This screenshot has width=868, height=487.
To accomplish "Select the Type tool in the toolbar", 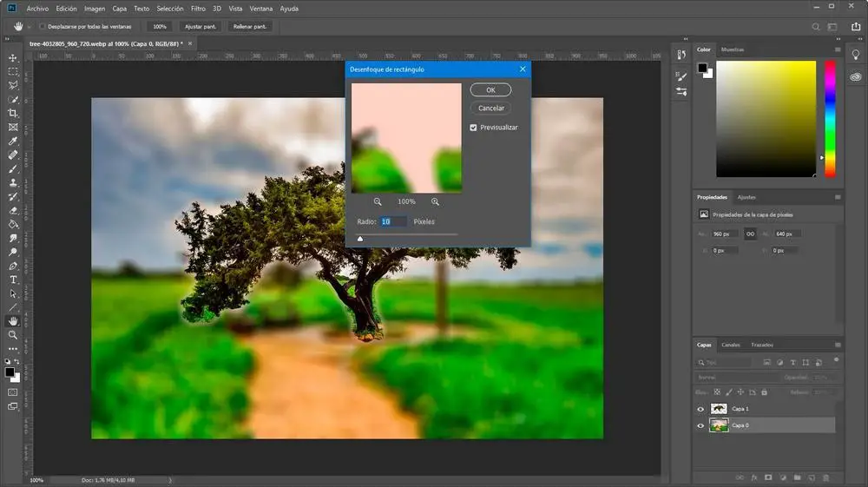I will coord(13,280).
